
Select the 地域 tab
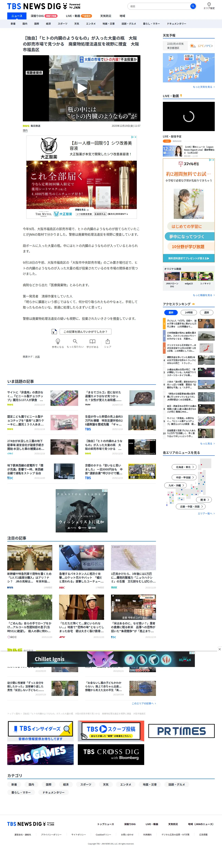(122, 16)
